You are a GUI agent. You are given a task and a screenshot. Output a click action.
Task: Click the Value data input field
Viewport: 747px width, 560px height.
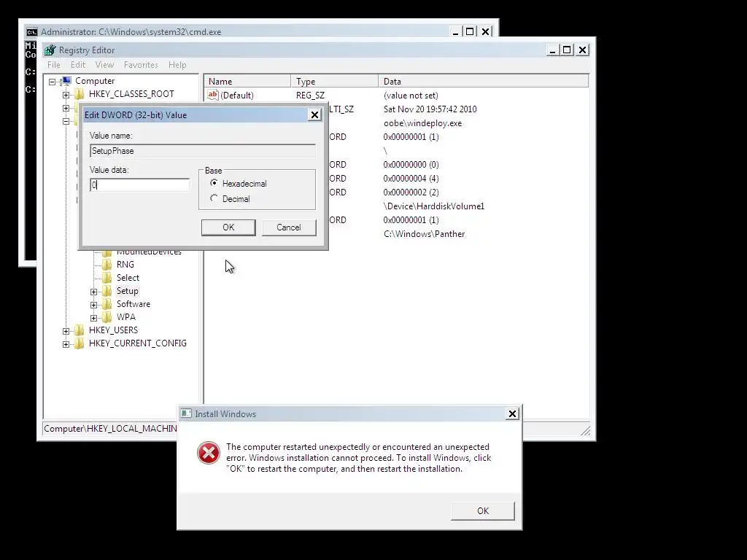pyautogui.click(x=139, y=184)
